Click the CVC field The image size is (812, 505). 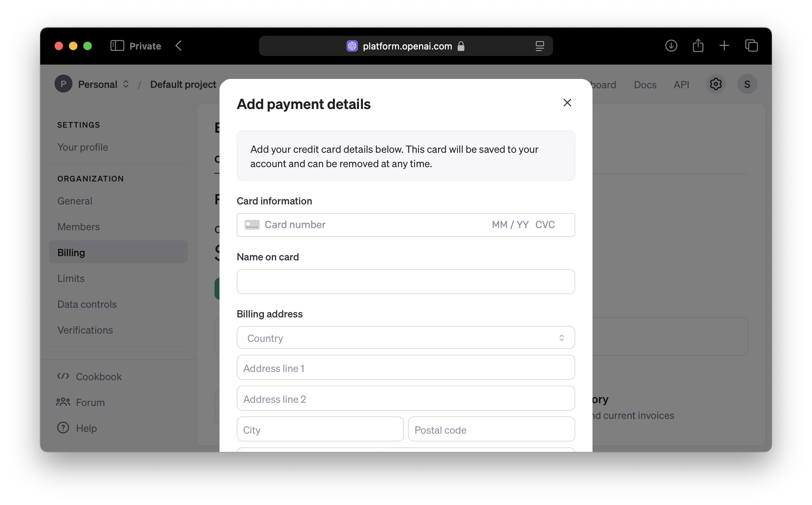pos(545,225)
